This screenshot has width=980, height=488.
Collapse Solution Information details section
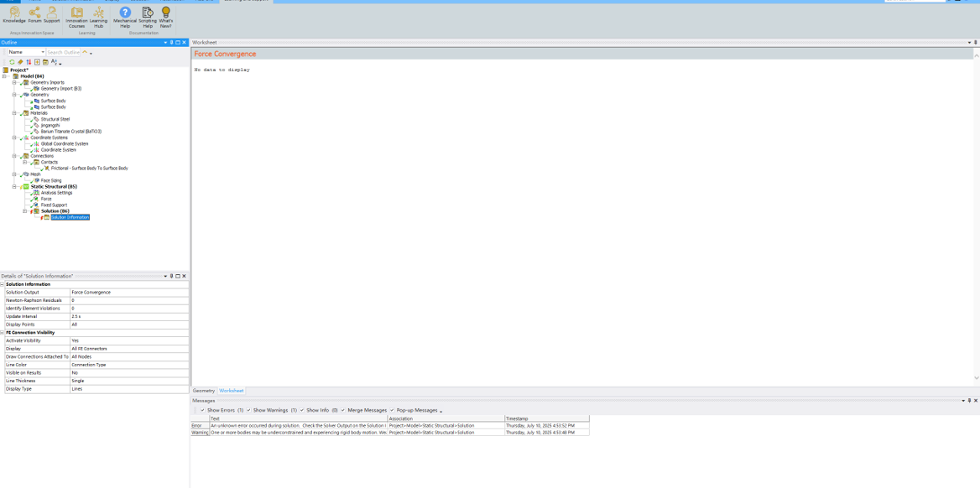(3, 284)
